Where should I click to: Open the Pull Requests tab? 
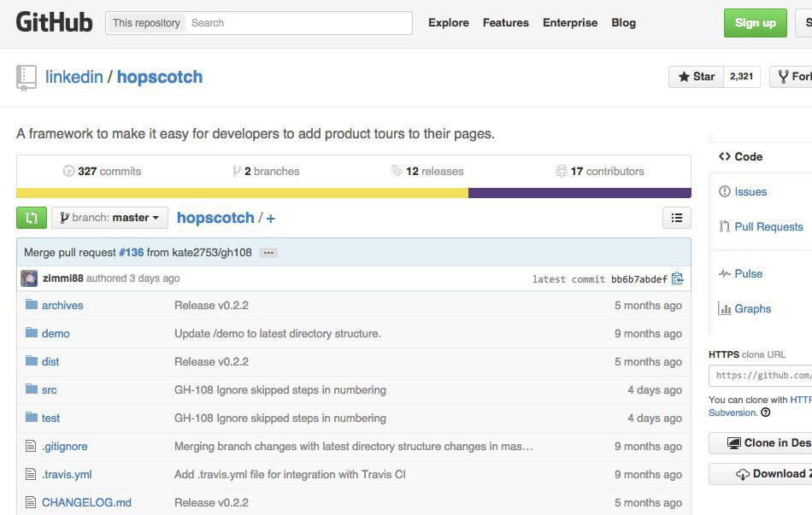pyautogui.click(x=768, y=226)
